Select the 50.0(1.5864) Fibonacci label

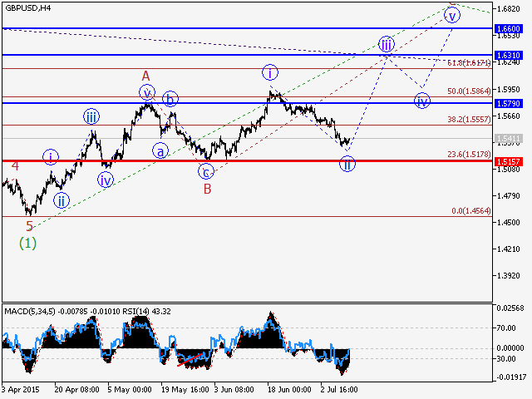coord(469,91)
